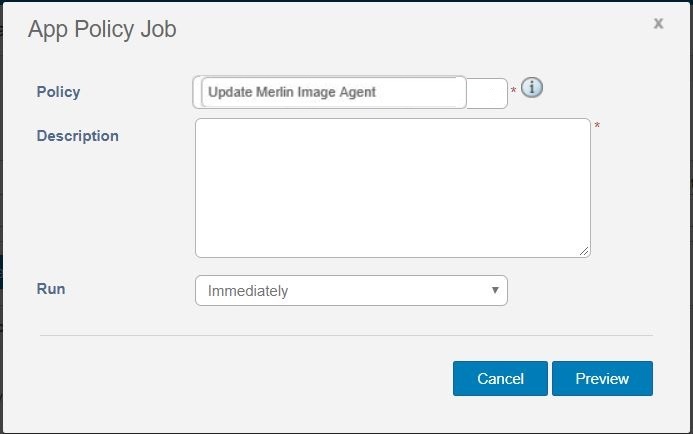Grab the Description textarea resize handle
The height and width of the screenshot is (434, 693).
point(584,251)
